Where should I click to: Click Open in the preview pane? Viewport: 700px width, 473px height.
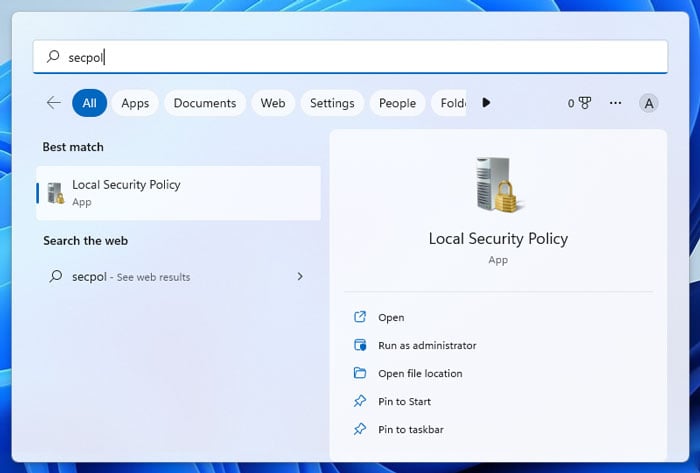391,317
